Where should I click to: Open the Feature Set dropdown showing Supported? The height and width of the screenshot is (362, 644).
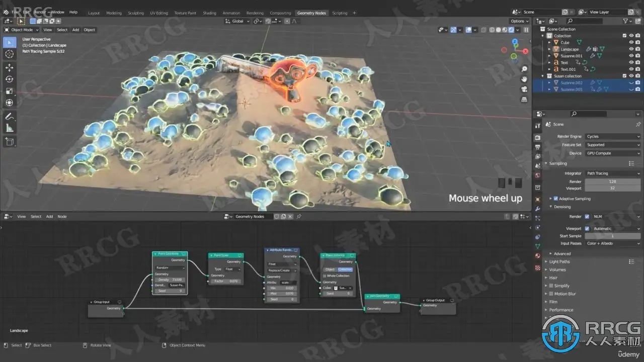pos(613,145)
